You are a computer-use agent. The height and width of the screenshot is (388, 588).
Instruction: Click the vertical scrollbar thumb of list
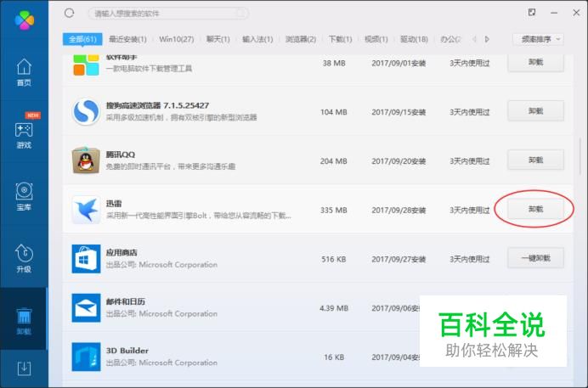580,156
